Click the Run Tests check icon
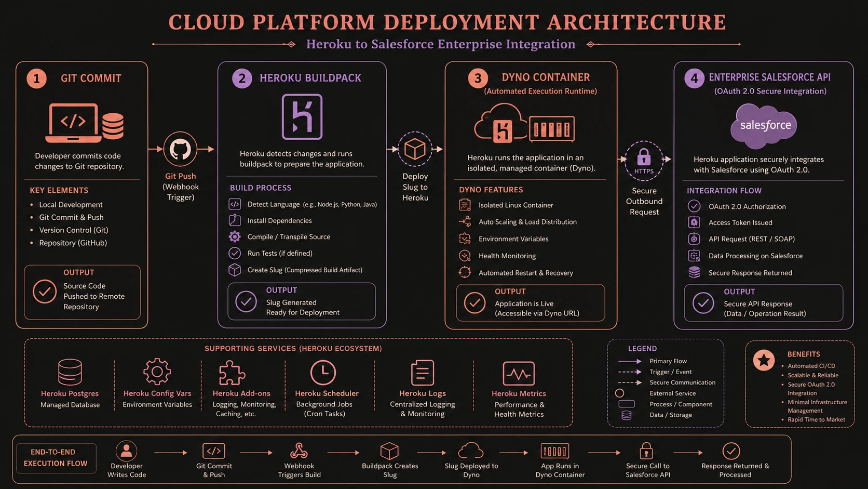868x489 pixels. tap(235, 253)
